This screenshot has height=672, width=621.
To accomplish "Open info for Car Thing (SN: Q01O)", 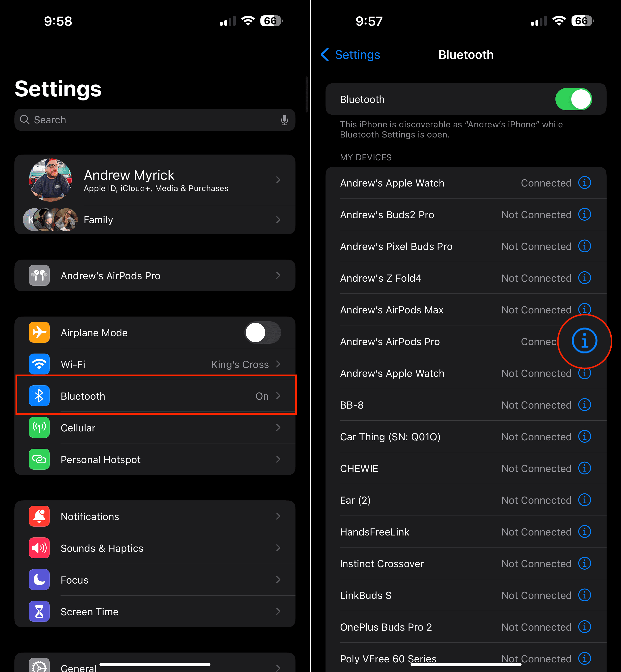I will click(x=584, y=436).
